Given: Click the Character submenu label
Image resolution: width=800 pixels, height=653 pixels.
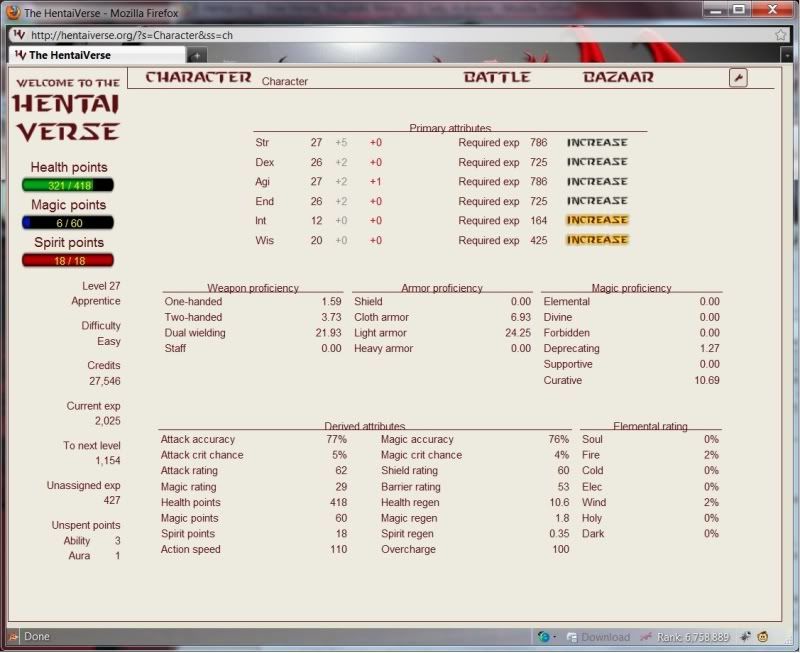Looking at the screenshot, I should [x=285, y=81].
